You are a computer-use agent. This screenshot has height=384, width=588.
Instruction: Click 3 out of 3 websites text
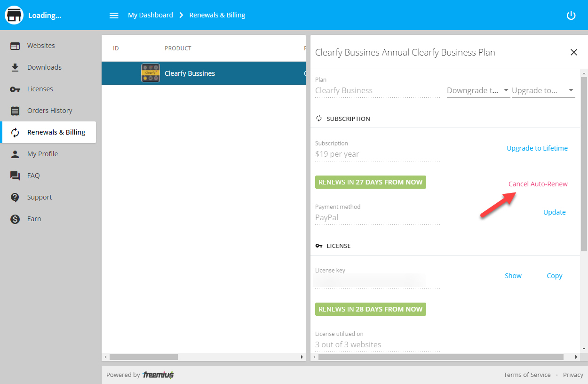(348, 344)
